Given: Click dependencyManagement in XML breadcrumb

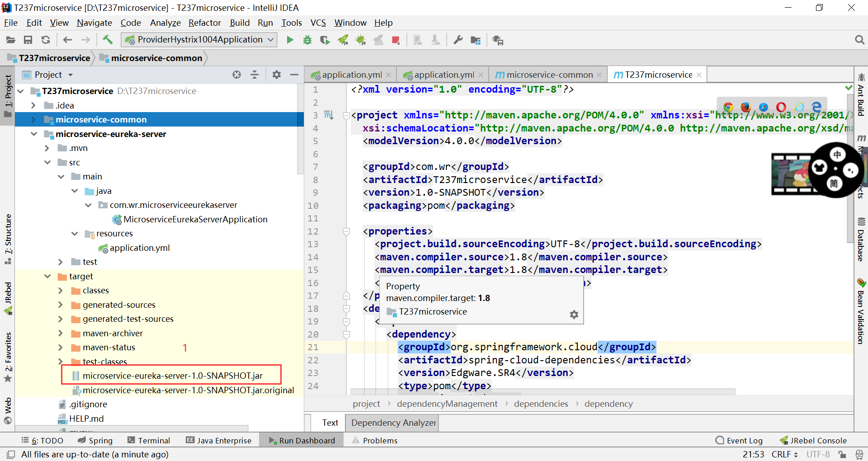Looking at the screenshot, I should [447, 404].
